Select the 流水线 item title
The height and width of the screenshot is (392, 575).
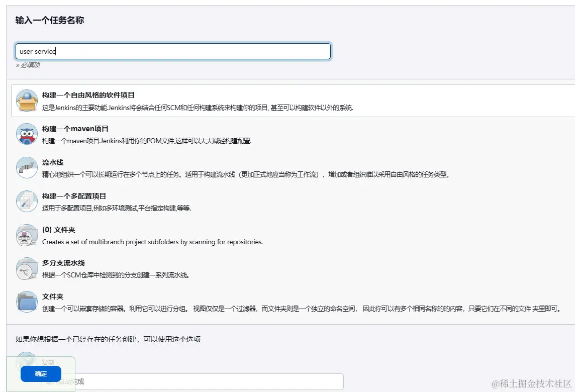53,162
